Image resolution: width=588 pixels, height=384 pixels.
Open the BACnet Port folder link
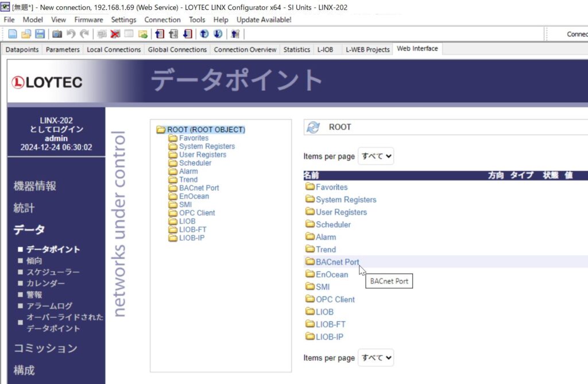[x=337, y=262]
